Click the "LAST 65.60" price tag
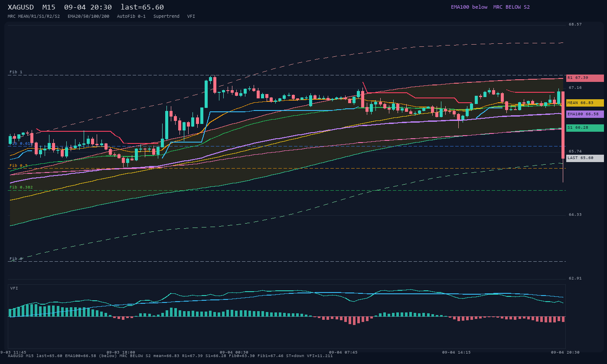 tap(585, 158)
